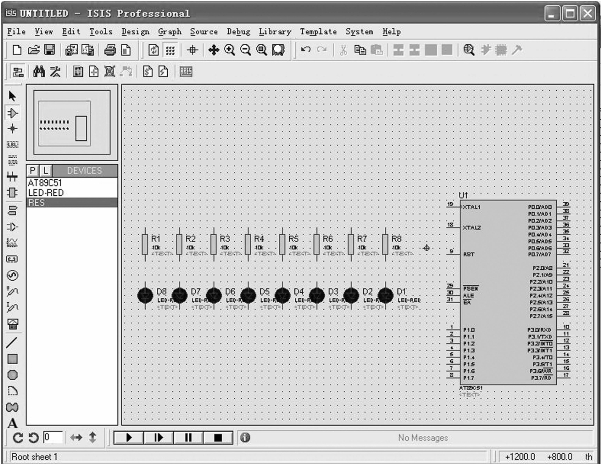This screenshot has width=601, height=464.
Task: Start the simulation with Play
Action: pyautogui.click(x=129, y=438)
